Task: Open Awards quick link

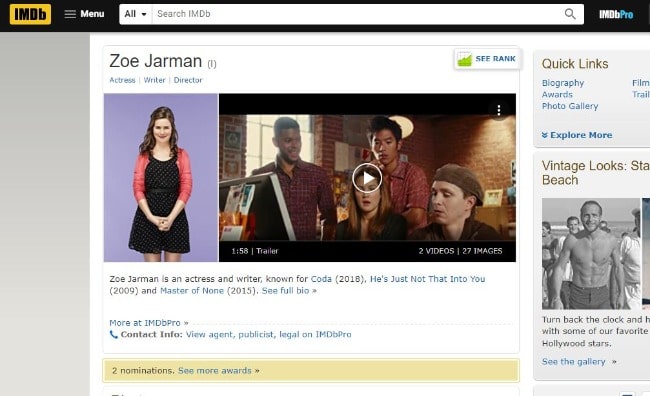Action: [557, 95]
